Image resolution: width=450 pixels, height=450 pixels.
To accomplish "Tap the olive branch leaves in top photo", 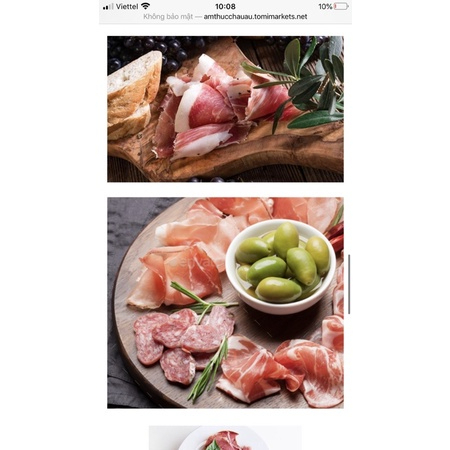I will pos(300,83).
